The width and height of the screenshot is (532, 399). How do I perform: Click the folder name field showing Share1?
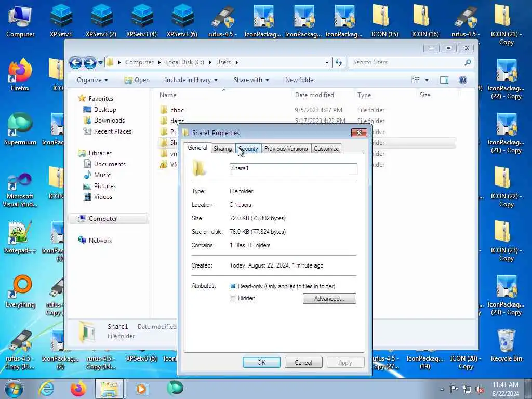[293, 168]
